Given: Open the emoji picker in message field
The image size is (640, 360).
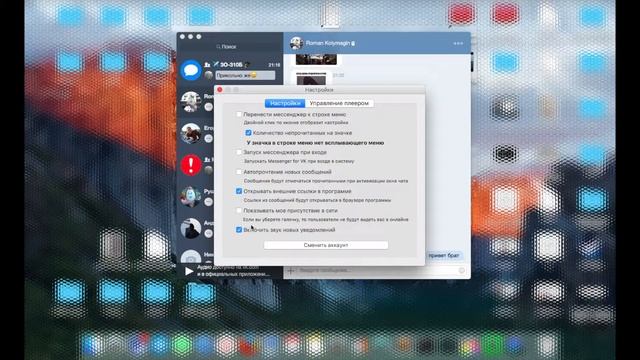Looking at the screenshot, I should click(462, 270).
